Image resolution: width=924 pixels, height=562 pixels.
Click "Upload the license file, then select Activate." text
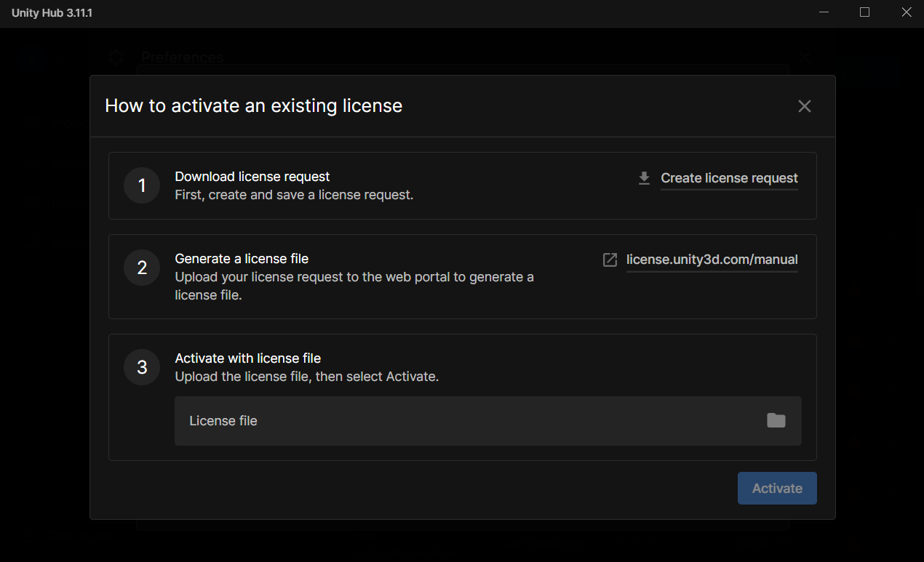point(307,377)
